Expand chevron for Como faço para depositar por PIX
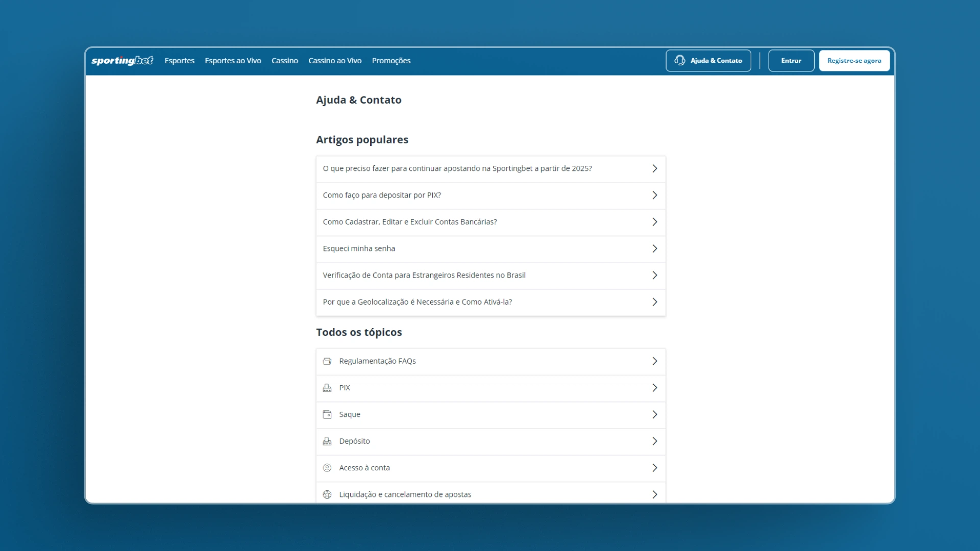The image size is (980, 551). (654, 195)
